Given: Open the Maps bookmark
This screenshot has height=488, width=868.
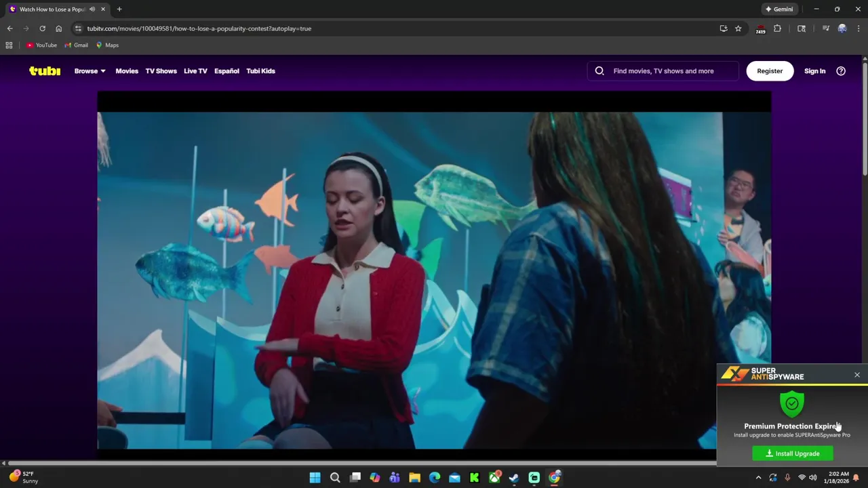Looking at the screenshot, I should click(x=107, y=45).
